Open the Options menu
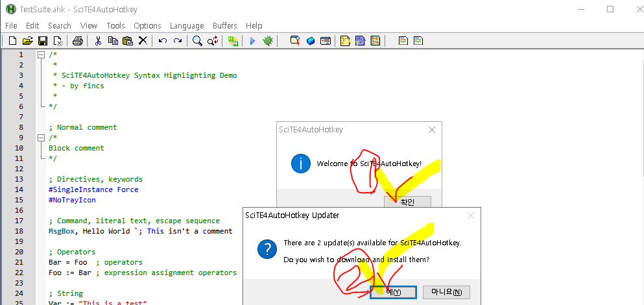Screen dimensions: 644x305 (x=147, y=25)
